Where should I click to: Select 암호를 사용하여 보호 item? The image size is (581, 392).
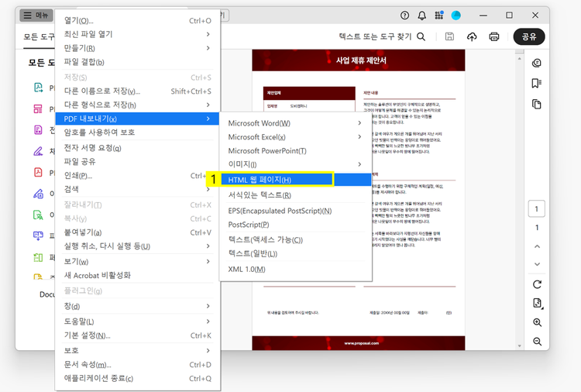point(137,132)
